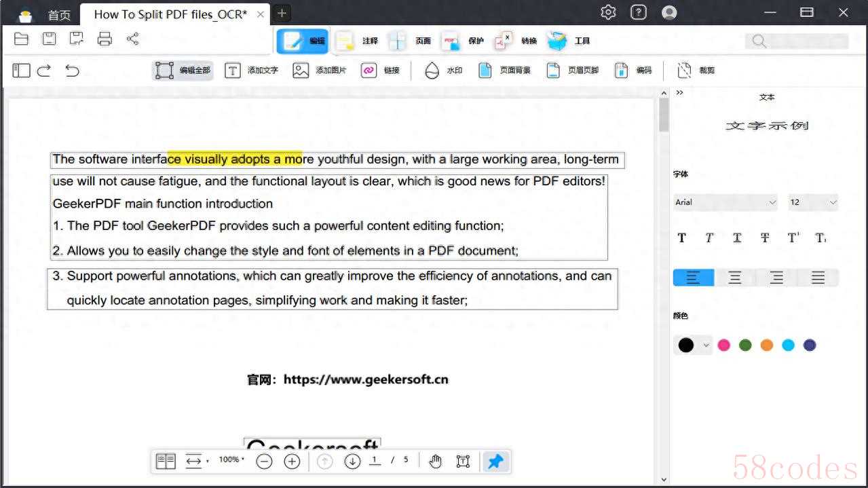Click the watermark (水印) icon
The height and width of the screenshot is (488, 868).
432,71
